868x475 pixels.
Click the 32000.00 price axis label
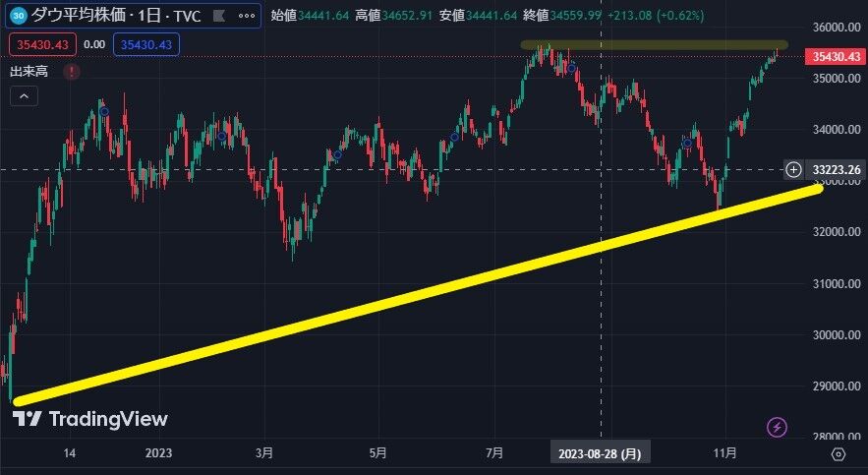tap(838, 232)
